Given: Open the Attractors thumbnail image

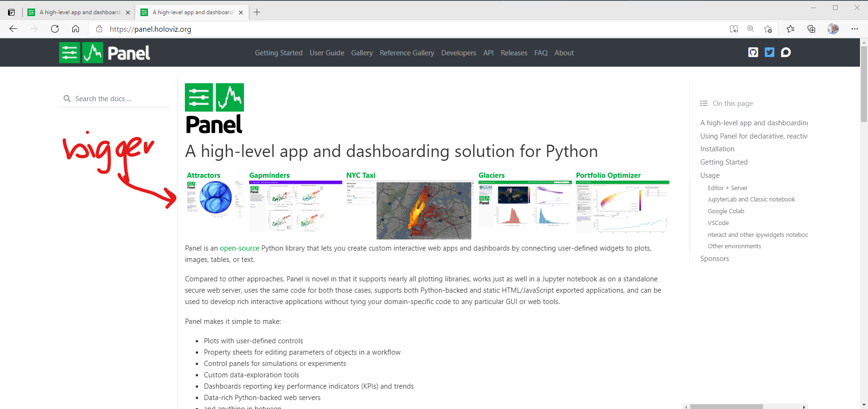Looking at the screenshot, I should coord(216,199).
